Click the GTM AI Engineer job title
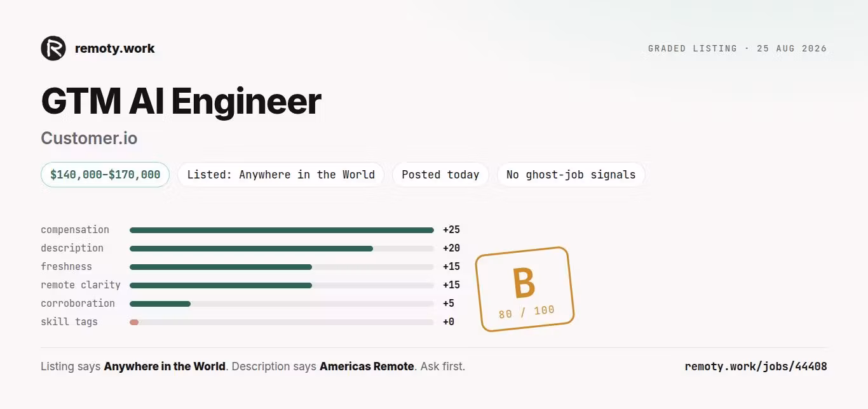The image size is (868, 409). [181, 101]
